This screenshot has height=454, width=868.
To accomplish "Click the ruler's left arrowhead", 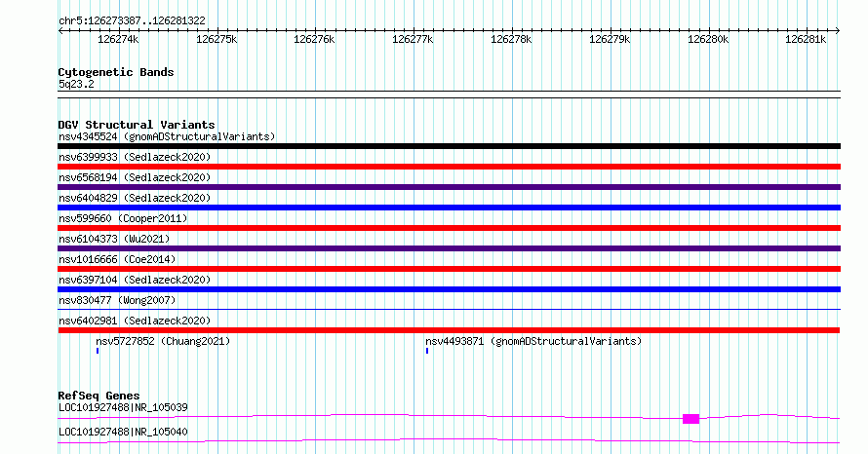I will click(x=60, y=31).
